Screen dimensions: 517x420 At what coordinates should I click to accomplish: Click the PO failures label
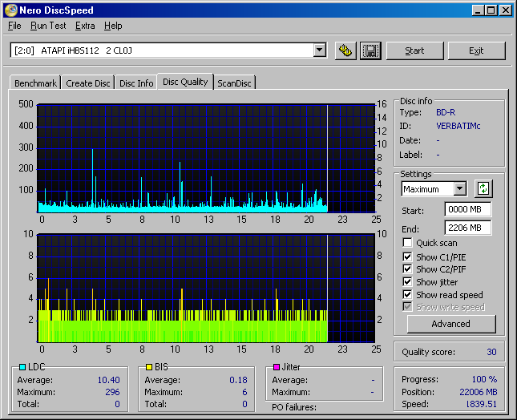(x=294, y=407)
